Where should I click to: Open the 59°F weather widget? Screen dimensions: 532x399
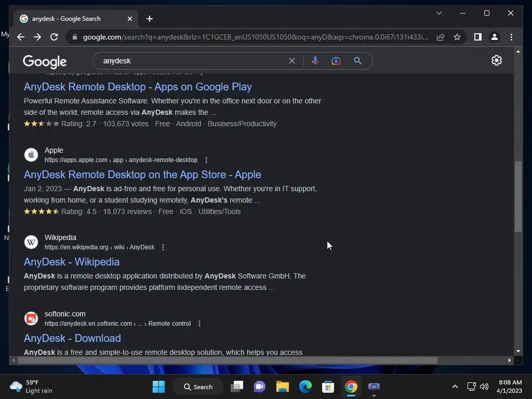coord(31,387)
